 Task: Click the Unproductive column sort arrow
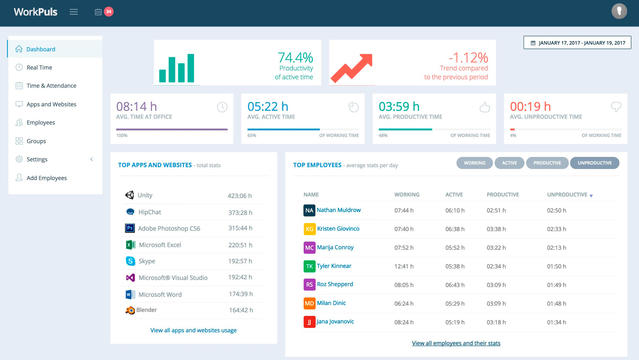591,196
